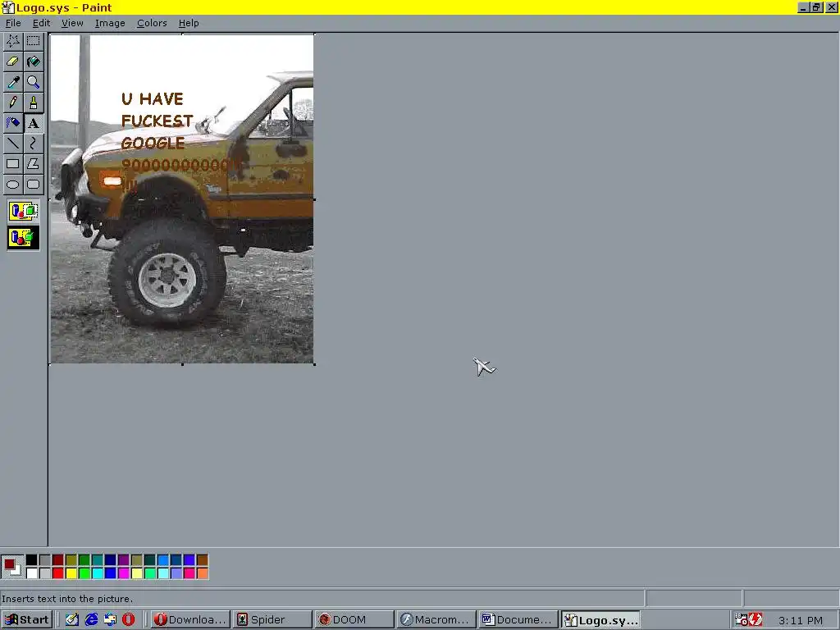Pick the dark gray color swatch
840x630 pixels.
[x=44, y=560]
